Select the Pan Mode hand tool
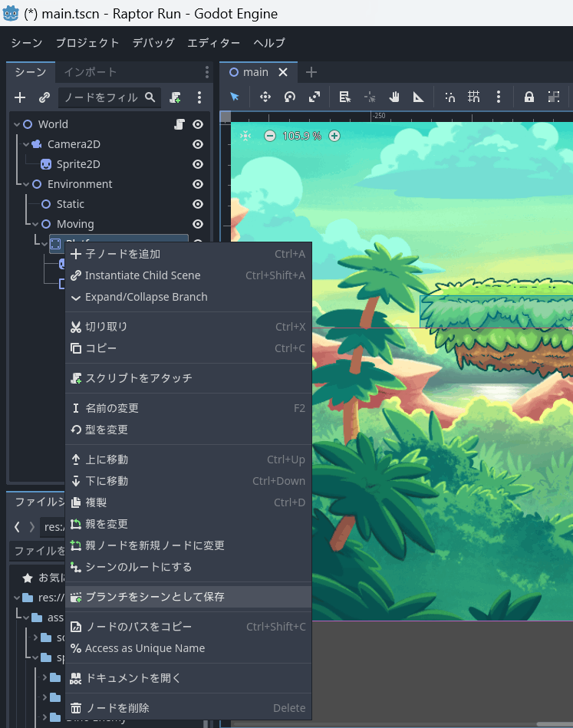This screenshot has height=728, width=573. [x=394, y=97]
